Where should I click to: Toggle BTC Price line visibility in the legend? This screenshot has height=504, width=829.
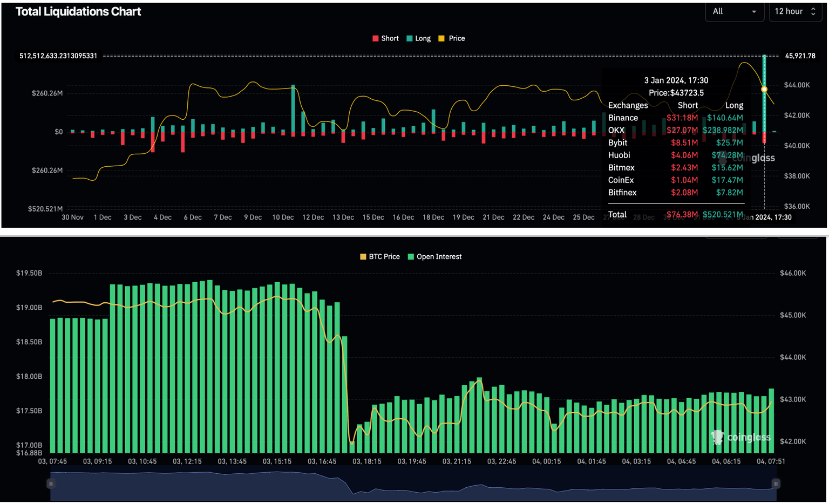click(x=379, y=256)
